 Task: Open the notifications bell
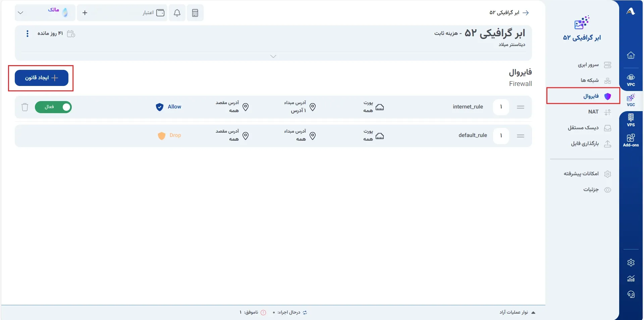tap(177, 13)
